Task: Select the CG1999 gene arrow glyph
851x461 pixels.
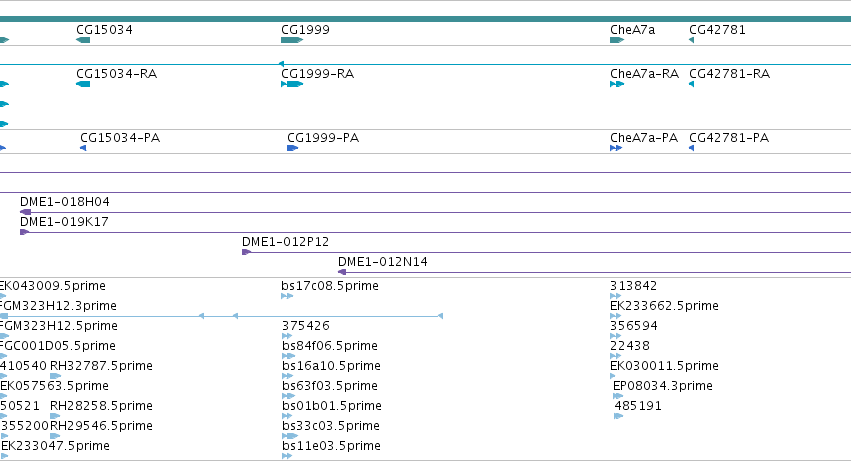Action: coord(292,40)
